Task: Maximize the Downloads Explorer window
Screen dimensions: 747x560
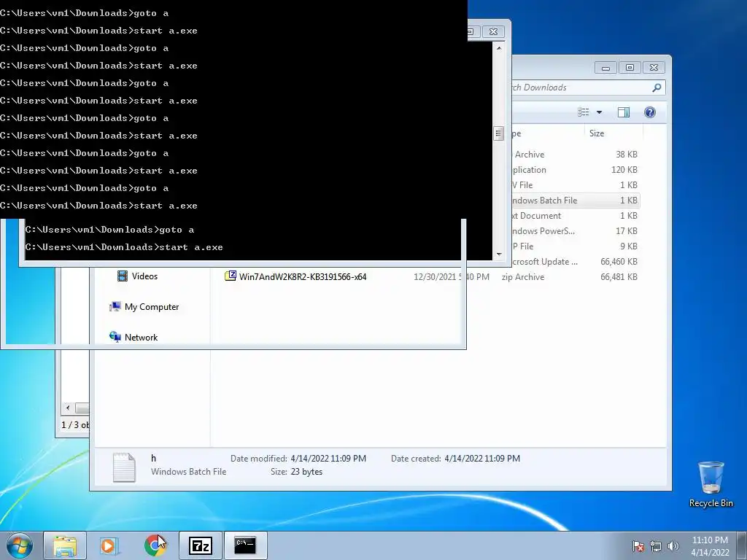Action: pos(630,68)
